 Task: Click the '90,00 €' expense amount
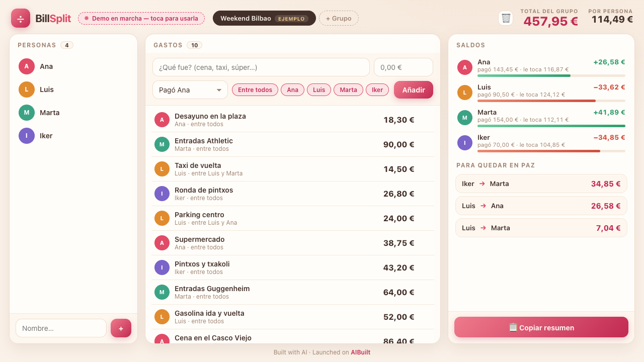399,144
